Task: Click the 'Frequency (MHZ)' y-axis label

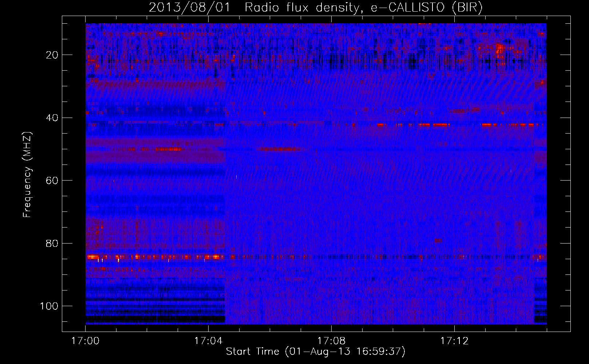Action: [27, 174]
